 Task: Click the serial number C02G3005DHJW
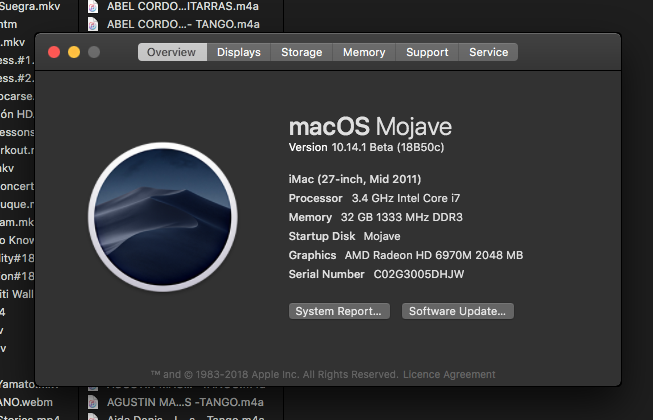[419, 274]
